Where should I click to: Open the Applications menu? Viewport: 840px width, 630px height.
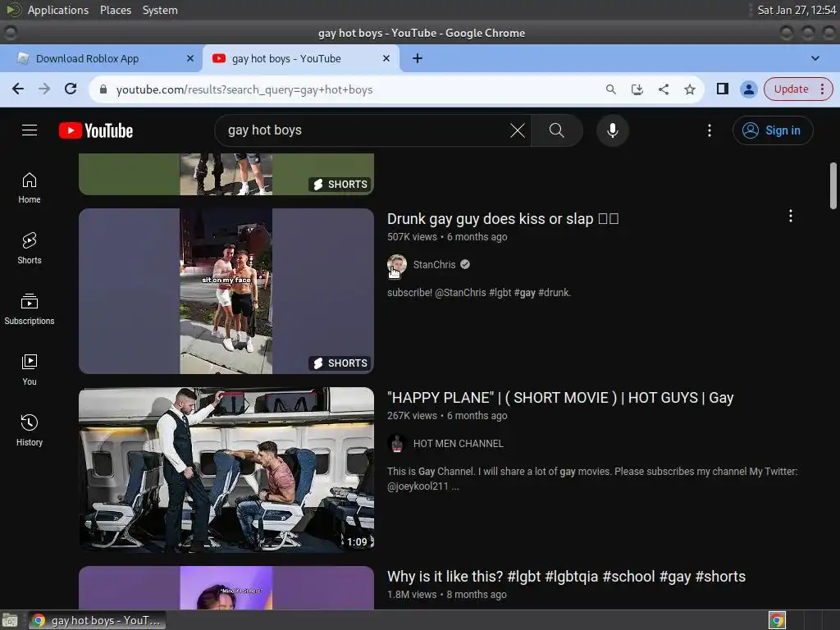[58, 10]
